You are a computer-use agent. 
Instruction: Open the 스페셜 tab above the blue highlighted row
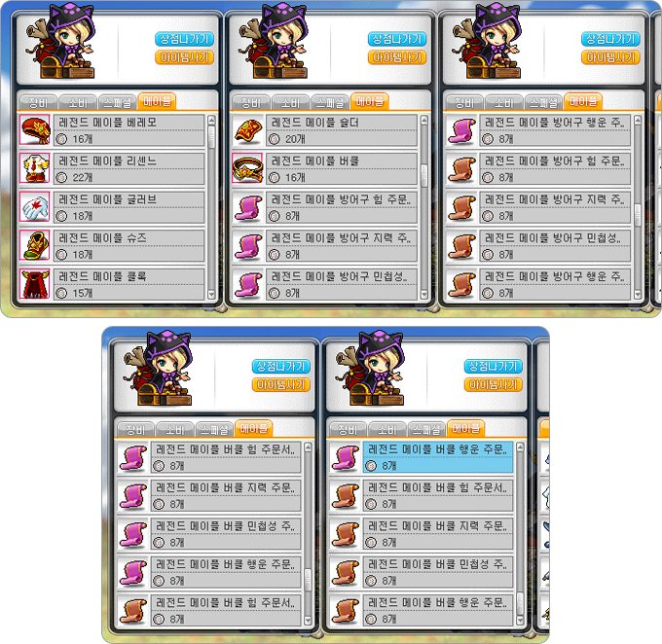click(x=426, y=429)
